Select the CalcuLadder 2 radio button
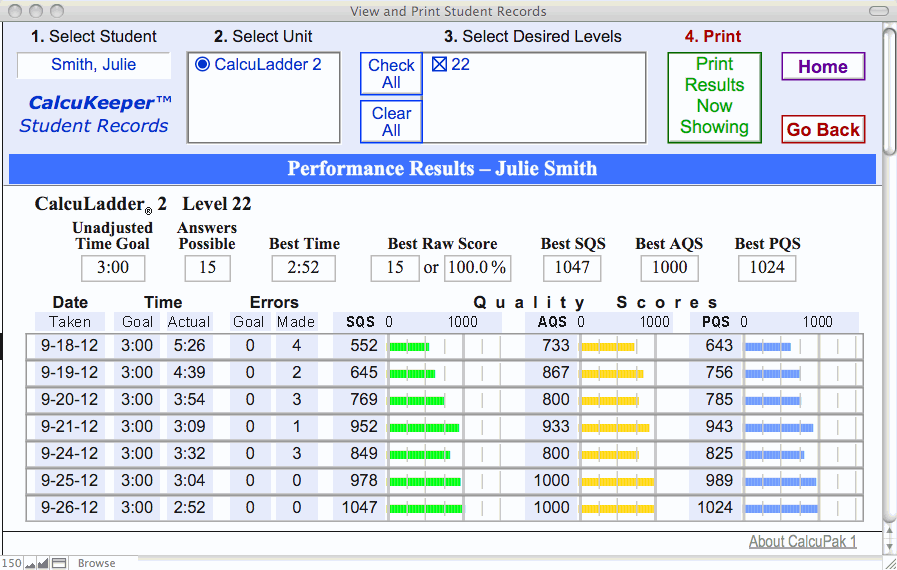897x570 pixels. (x=202, y=64)
